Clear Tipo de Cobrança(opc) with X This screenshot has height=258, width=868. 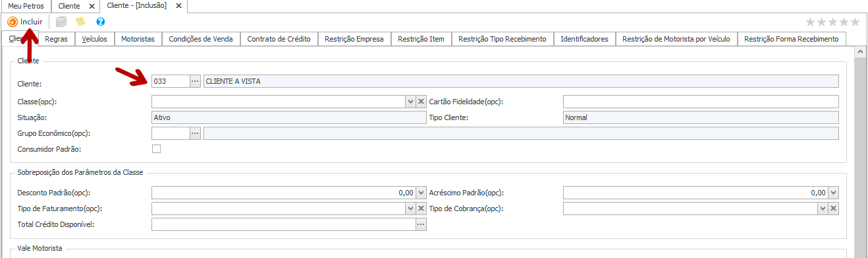point(833,209)
